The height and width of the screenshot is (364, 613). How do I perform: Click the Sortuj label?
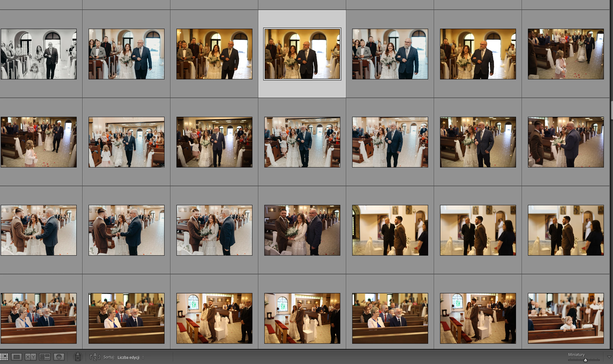(x=109, y=357)
